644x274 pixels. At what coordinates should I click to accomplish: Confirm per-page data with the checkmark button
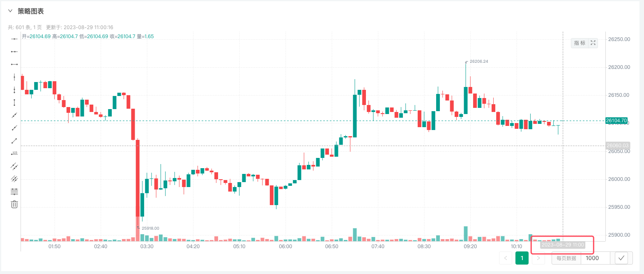[621, 258]
